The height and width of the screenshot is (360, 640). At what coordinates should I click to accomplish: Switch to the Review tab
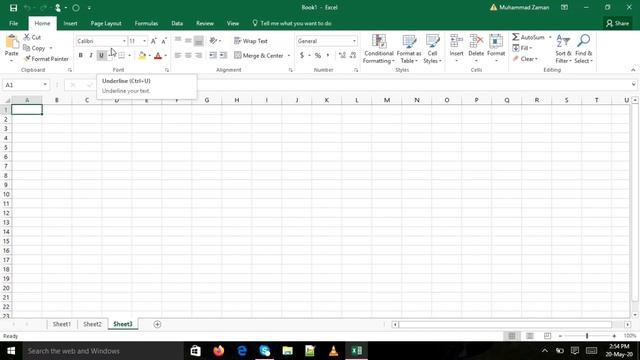pyautogui.click(x=205, y=23)
